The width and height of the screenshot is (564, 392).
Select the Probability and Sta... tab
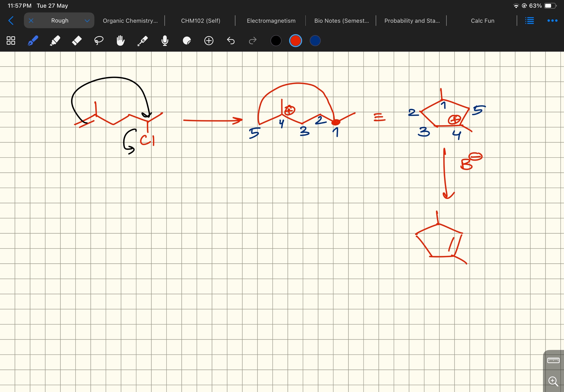point(412,21)
